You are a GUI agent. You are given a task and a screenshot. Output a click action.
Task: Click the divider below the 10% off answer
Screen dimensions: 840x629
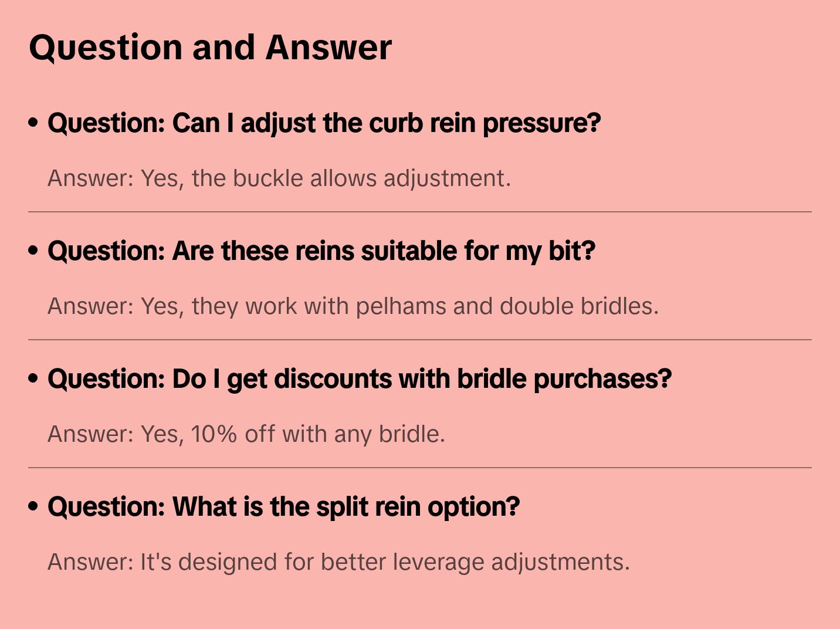(x=420, y=468)
